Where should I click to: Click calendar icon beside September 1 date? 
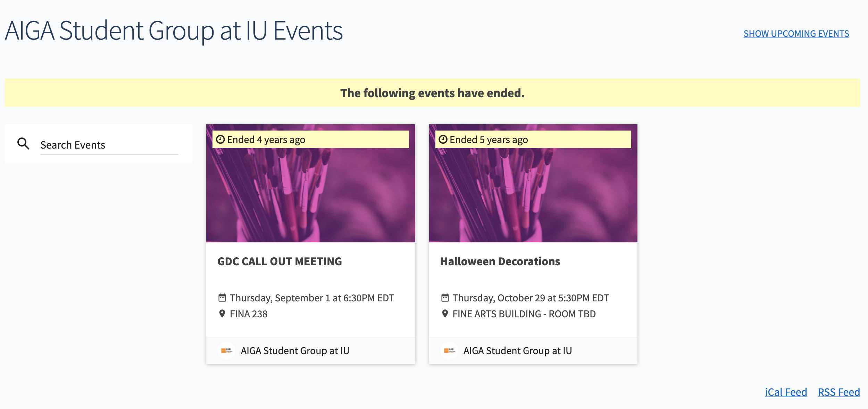pos(222,298)
